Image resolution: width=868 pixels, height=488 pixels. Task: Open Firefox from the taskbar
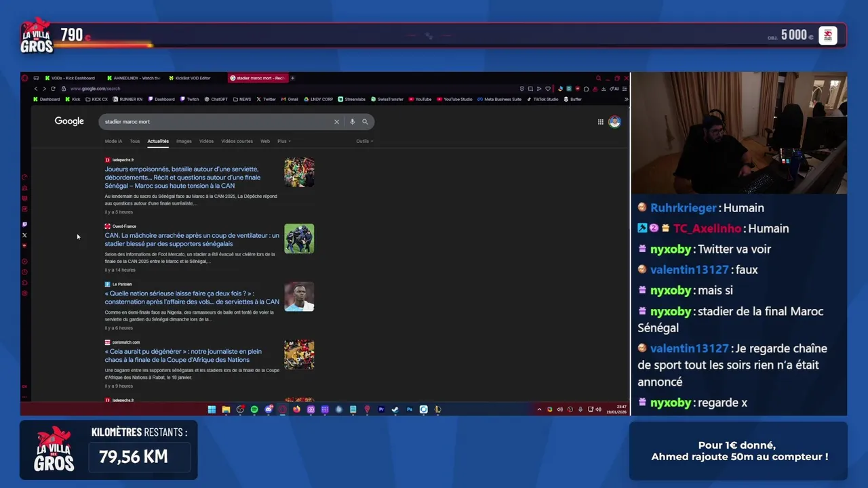click(x=297, y=409)
